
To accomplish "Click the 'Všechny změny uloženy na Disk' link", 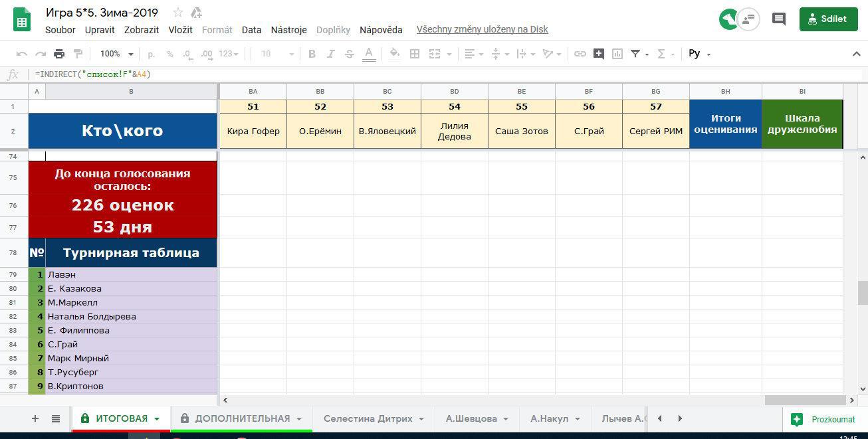I will coord(482,30).
